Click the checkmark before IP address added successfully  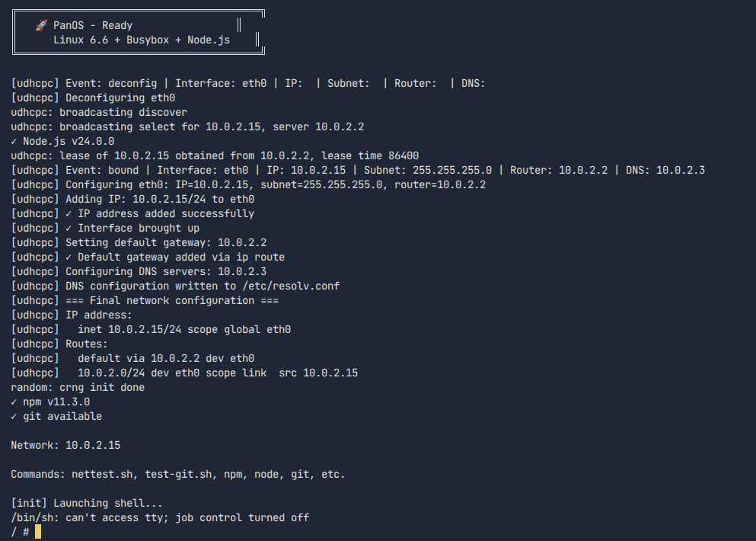tap(69, 213)
